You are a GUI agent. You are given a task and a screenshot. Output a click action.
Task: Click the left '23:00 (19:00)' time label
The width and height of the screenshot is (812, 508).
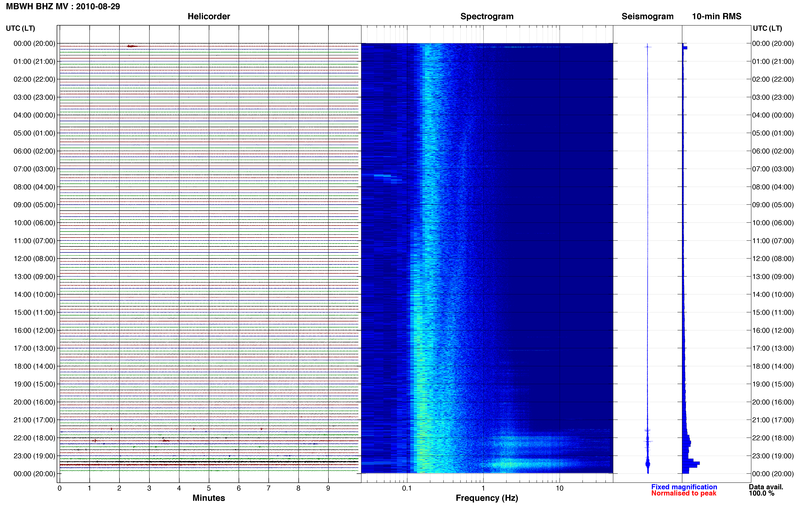(34, 456)
